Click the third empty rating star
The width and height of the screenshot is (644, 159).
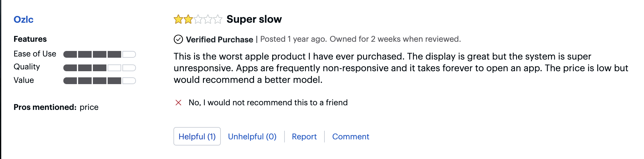click(x=198, y=19)
